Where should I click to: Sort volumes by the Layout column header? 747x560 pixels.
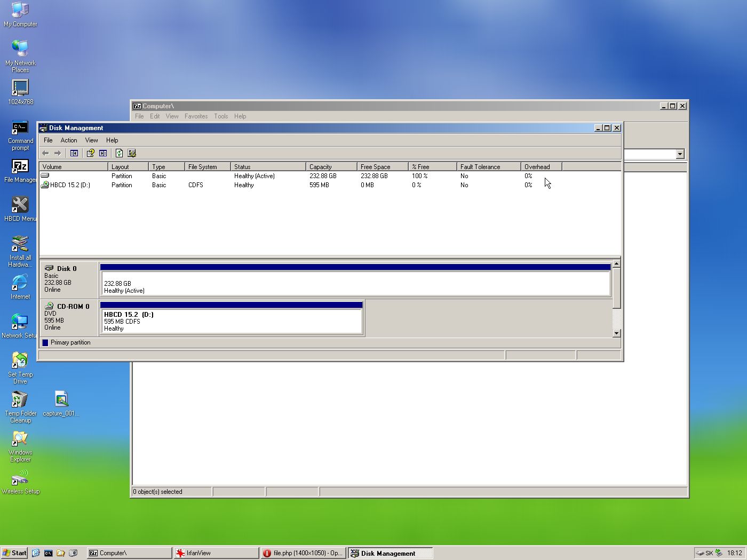click(x=128, y=167)
